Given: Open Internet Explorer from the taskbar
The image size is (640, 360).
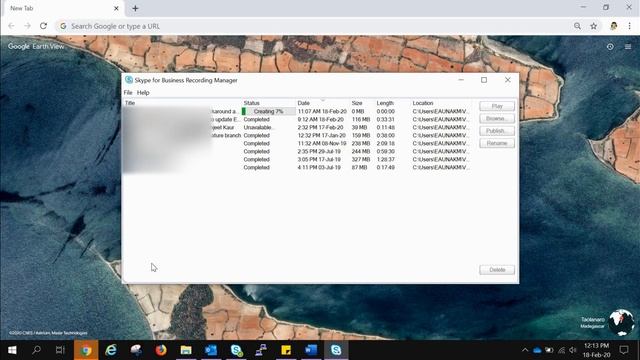Looking at the screenshot, I should click(111, 350).
